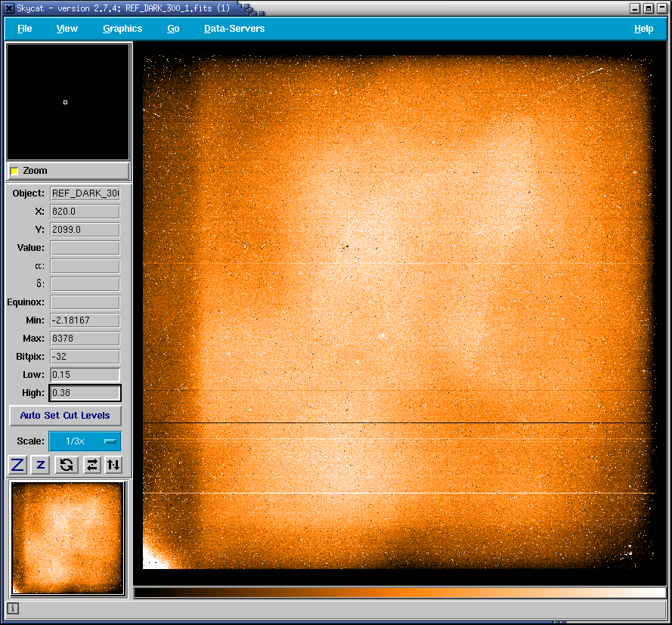Toggle the Zoom checkbox
The image size is (672, 625).
click(14, 171)
